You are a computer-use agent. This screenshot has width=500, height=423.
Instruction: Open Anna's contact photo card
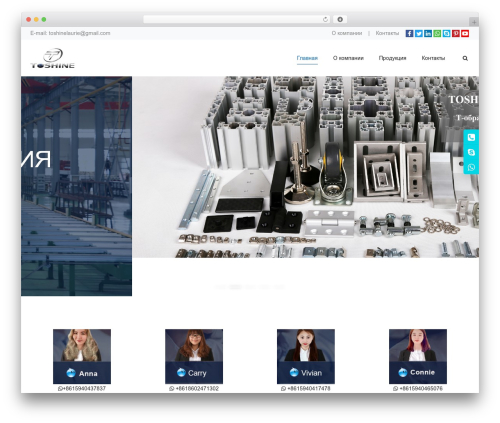82,356
